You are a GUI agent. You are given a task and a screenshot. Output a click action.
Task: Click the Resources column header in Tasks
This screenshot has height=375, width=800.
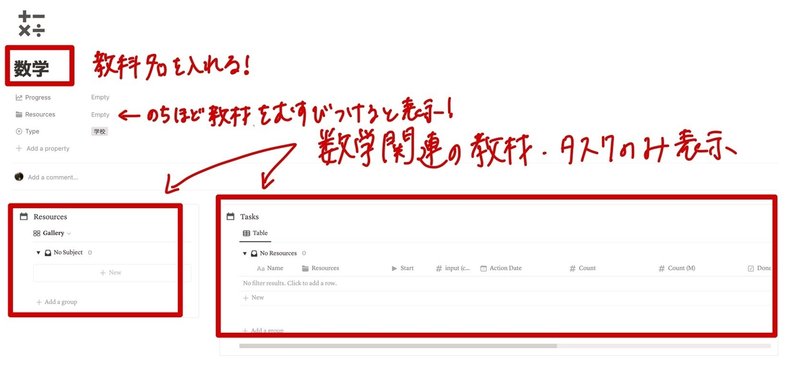[320, 268]
